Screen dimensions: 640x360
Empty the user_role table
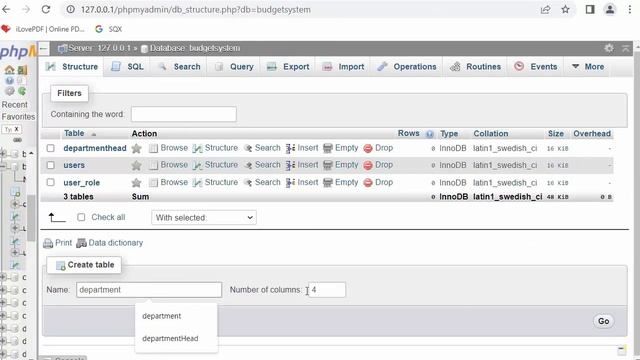tap(341, 182)
